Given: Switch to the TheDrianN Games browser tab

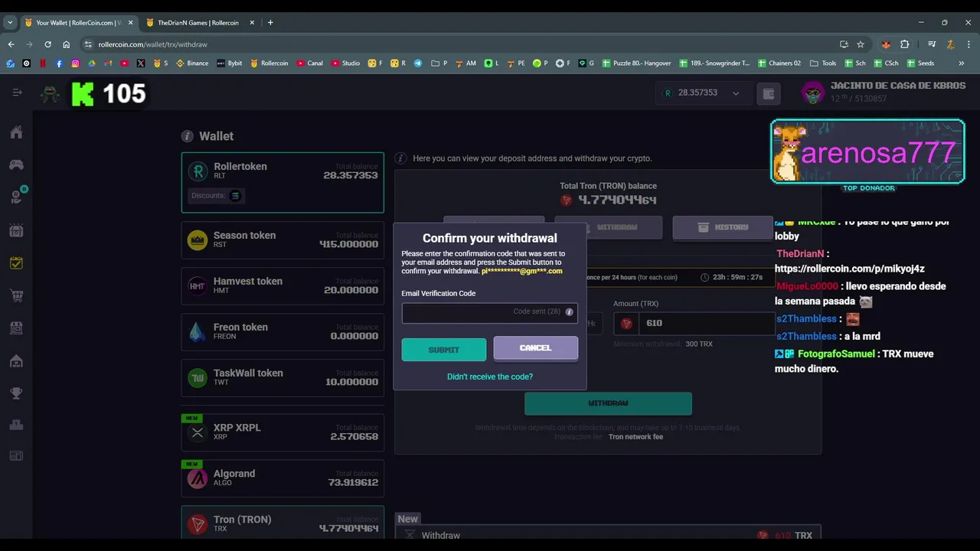Looking at the screenshot, I should pos(198,23).
